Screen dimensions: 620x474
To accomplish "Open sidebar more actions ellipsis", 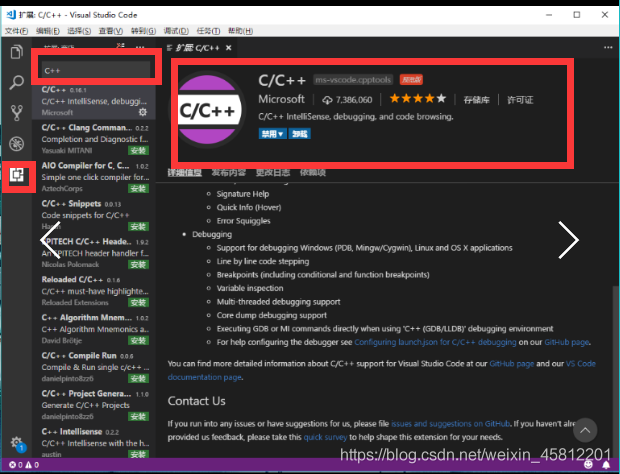I will pos(140,47).
